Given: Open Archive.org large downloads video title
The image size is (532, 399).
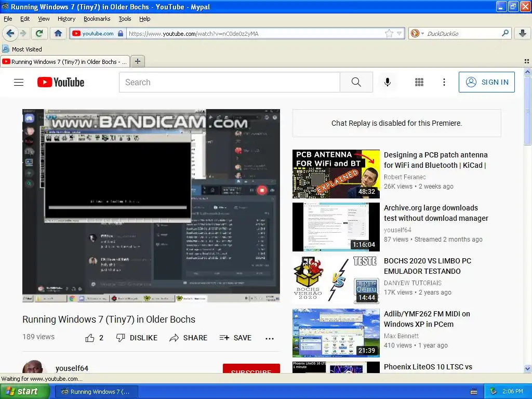Looking at the screenshot, I should (x=436, y=213).
